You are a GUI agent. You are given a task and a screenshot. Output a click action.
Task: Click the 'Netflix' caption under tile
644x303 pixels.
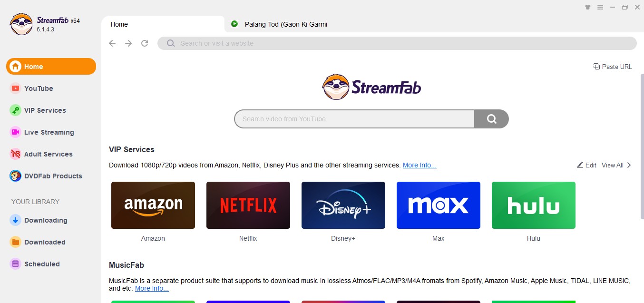tap(248, 238)
